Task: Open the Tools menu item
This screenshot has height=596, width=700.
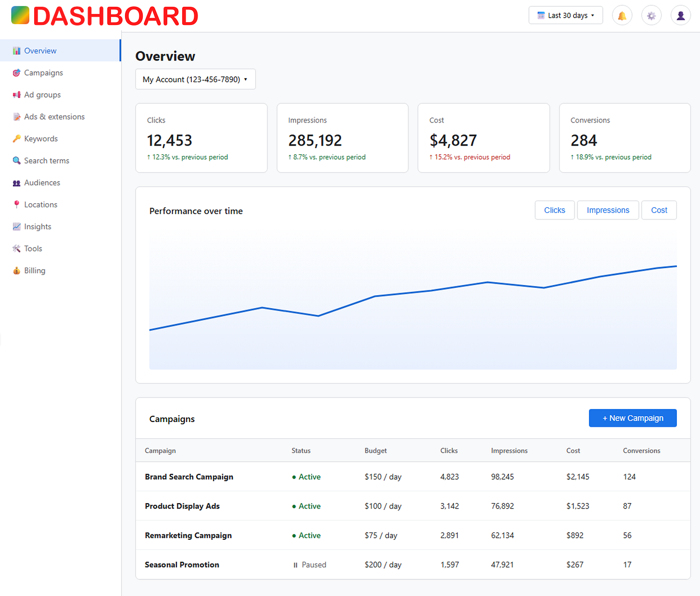Action: point(60,248)
